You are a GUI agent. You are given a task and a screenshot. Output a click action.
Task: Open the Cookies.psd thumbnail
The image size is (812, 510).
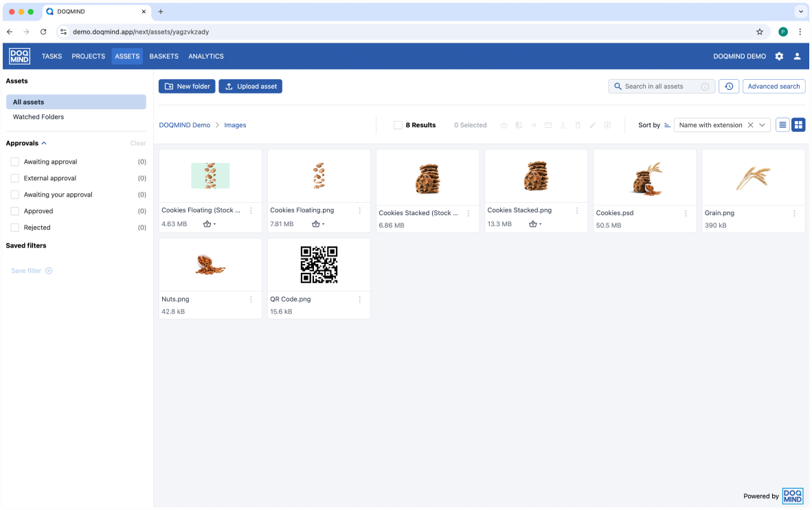click(x=645, y=178)
